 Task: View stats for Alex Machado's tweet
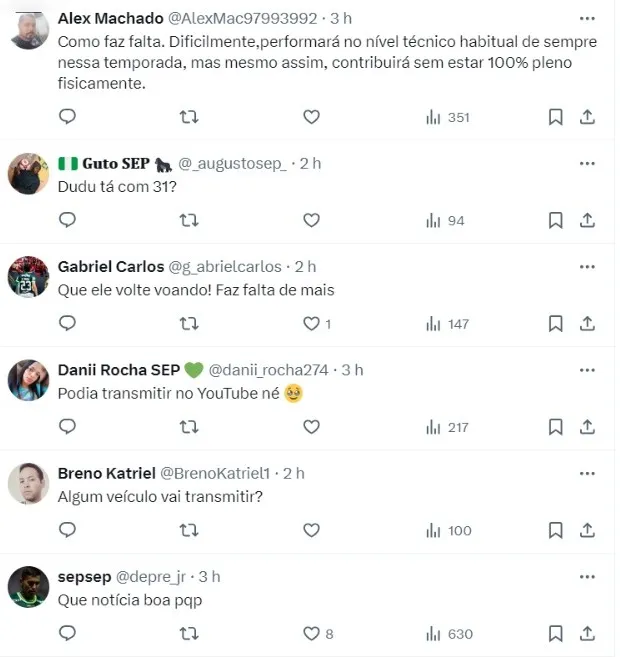(447, 117)
